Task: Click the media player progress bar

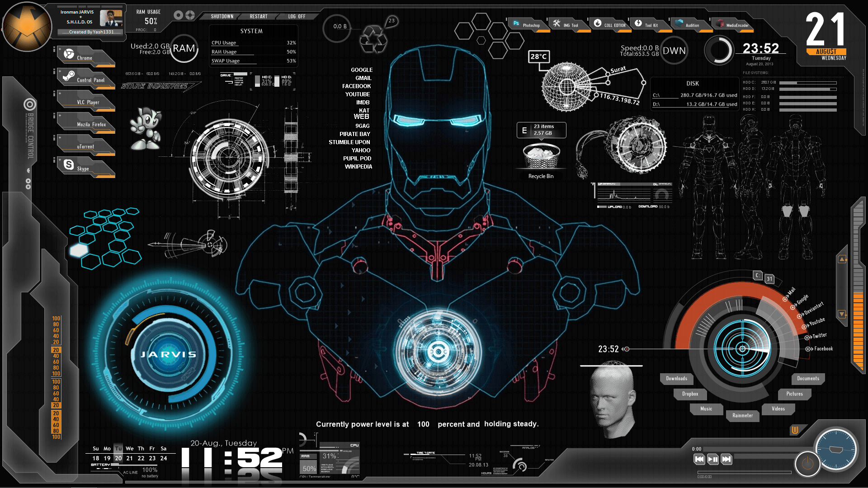Action: tap(744, 473)
